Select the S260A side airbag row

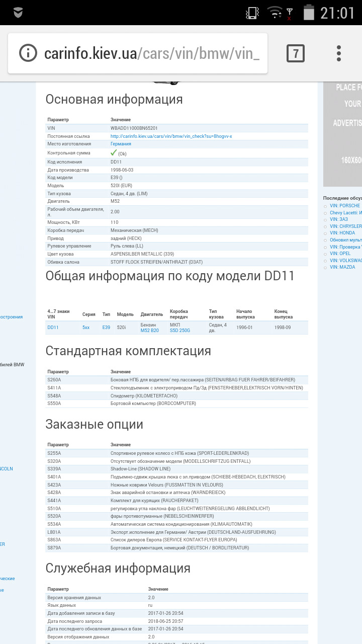click(176, 380)
